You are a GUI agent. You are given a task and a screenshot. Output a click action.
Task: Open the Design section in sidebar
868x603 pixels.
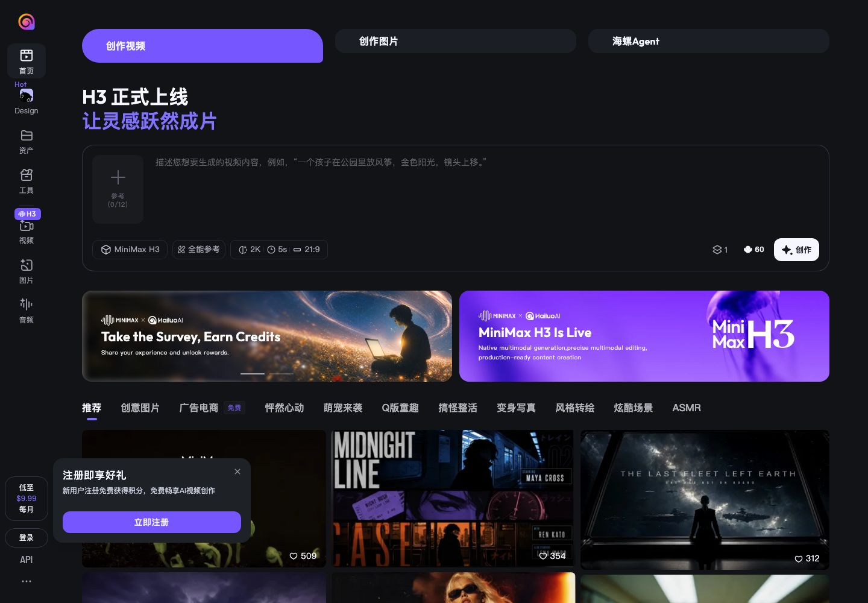pos(27,101)
